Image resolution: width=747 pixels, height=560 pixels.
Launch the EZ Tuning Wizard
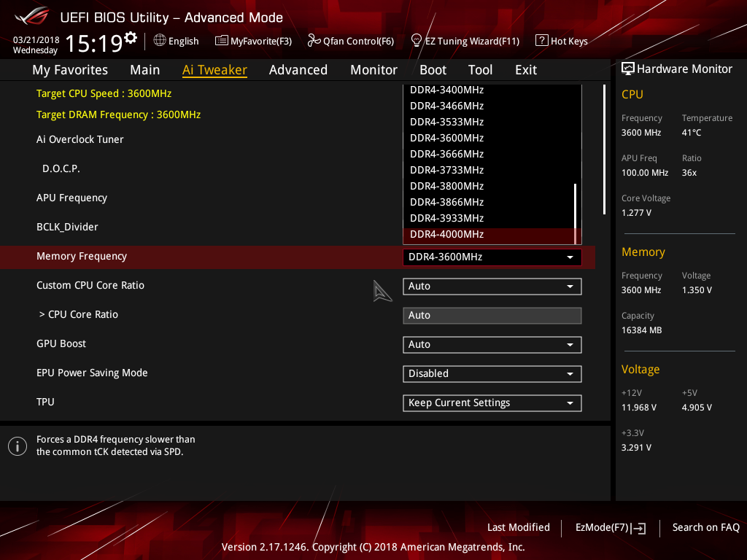[465, 41]
